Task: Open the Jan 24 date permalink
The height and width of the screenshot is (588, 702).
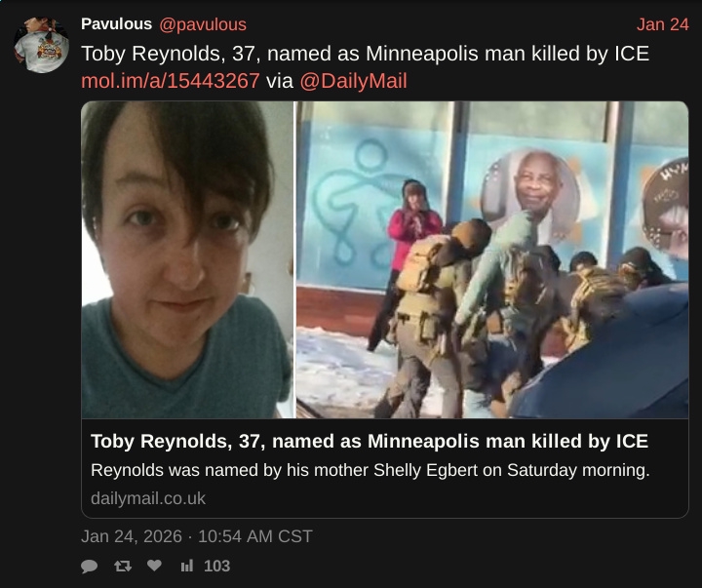Action: [663, 24]
